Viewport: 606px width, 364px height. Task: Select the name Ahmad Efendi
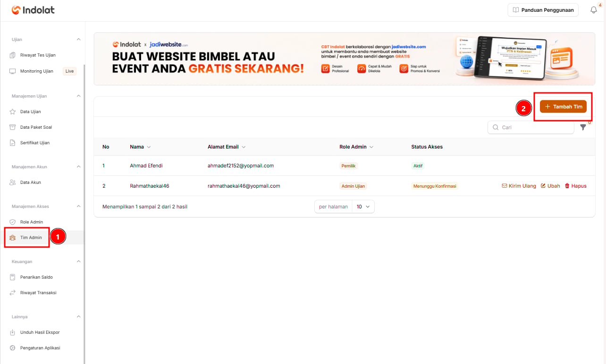pos(146,165)
